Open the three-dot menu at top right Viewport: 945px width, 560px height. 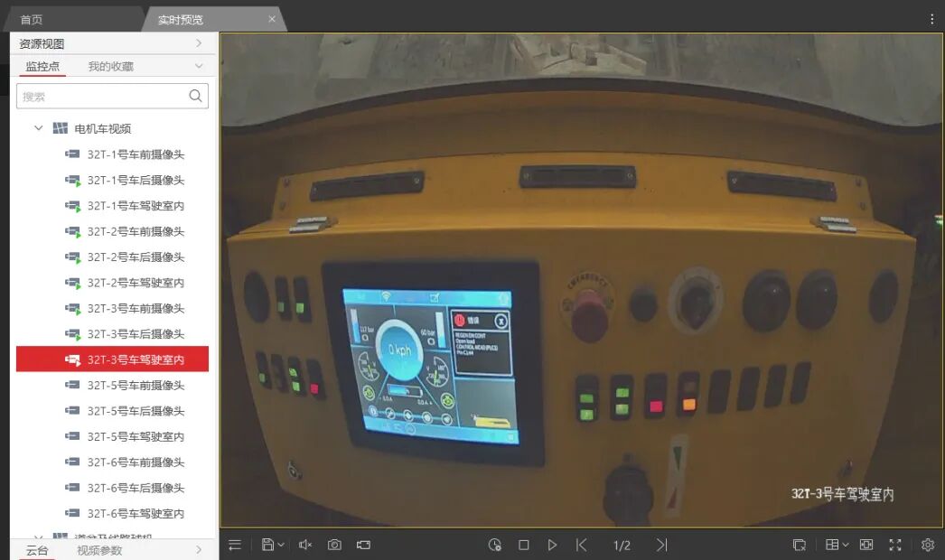coord(932,19)
